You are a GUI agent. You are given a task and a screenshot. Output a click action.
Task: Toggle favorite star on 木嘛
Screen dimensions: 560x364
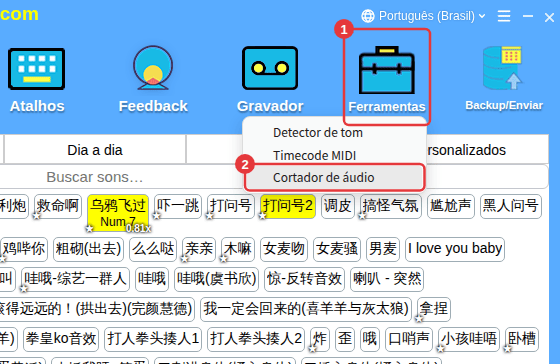[224, 259]
